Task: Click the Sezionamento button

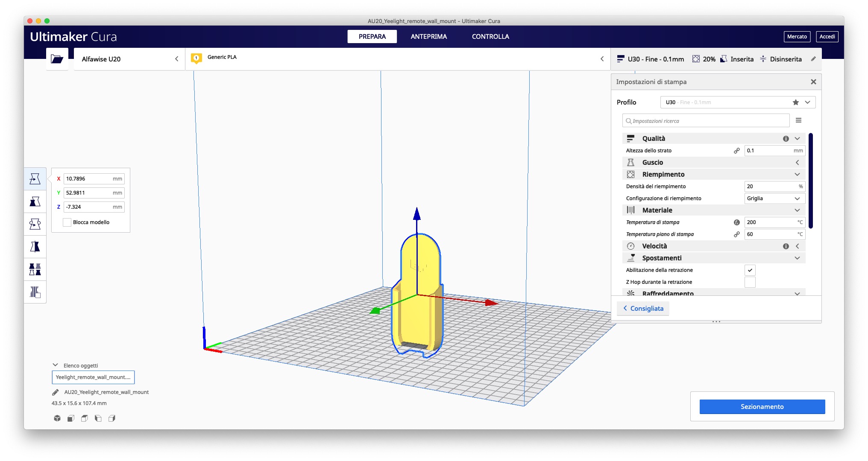Action: click(762, 407)
